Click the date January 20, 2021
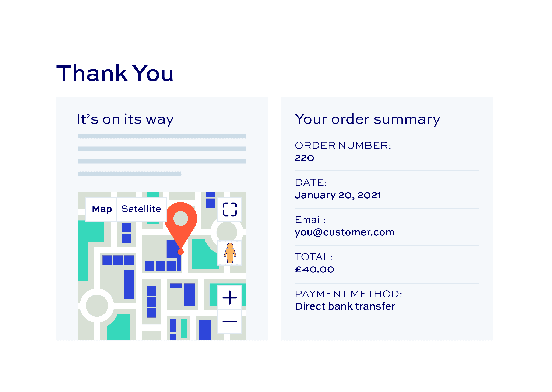The height and width of the screenshot is (392, 552). click(338, 195)
